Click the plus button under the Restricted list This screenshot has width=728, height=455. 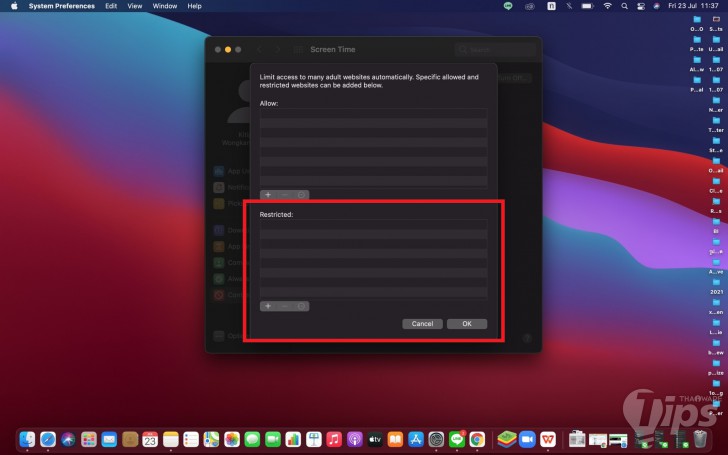268,306
